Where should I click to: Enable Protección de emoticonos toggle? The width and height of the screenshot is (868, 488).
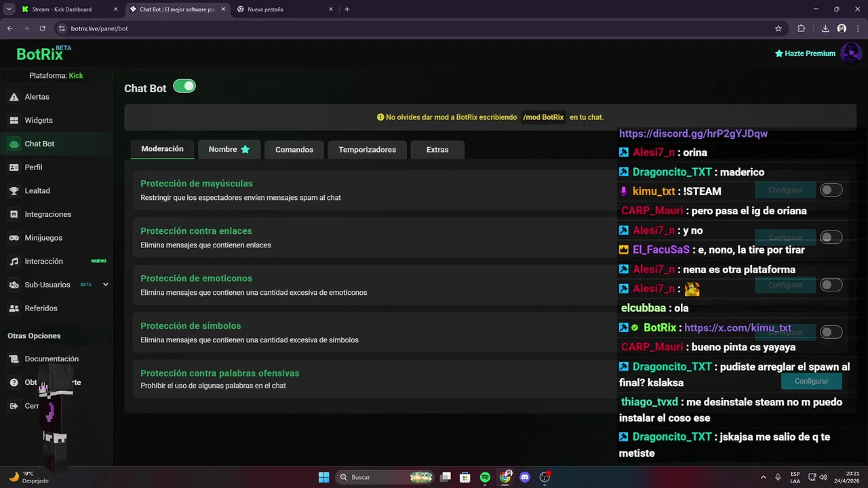click(831, 285)
